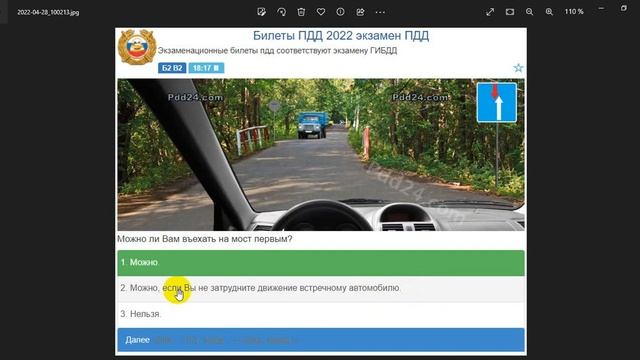Click the star bookmark icon on the quiz page

pos(518,68)
